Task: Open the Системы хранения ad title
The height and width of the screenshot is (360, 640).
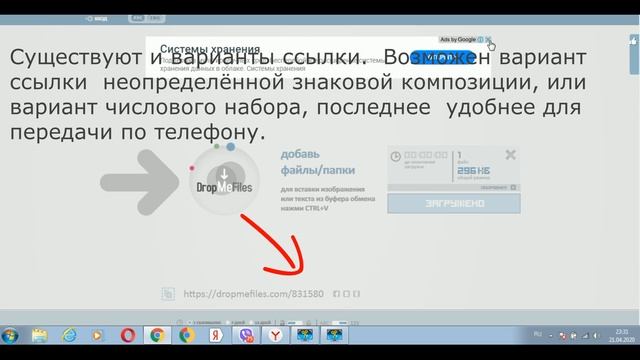Action: (210, 49)
